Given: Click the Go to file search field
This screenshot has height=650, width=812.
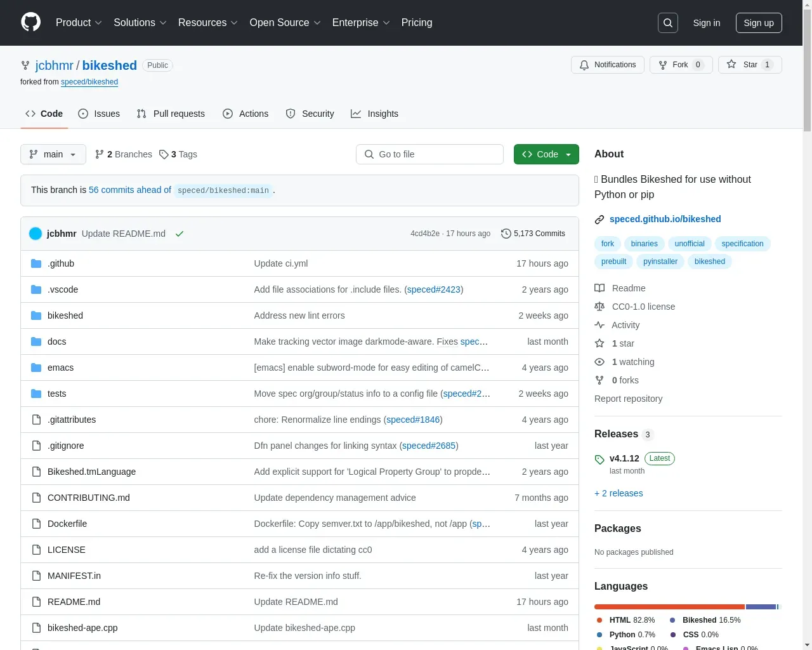Looking at the screenshot, I should tap(429, 154).
